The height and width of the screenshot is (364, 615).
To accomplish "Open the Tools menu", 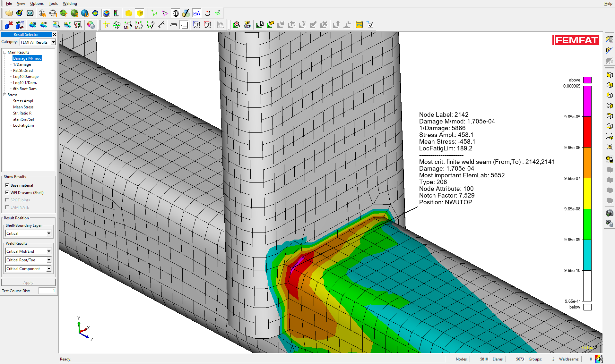I will tap(53, 4).
